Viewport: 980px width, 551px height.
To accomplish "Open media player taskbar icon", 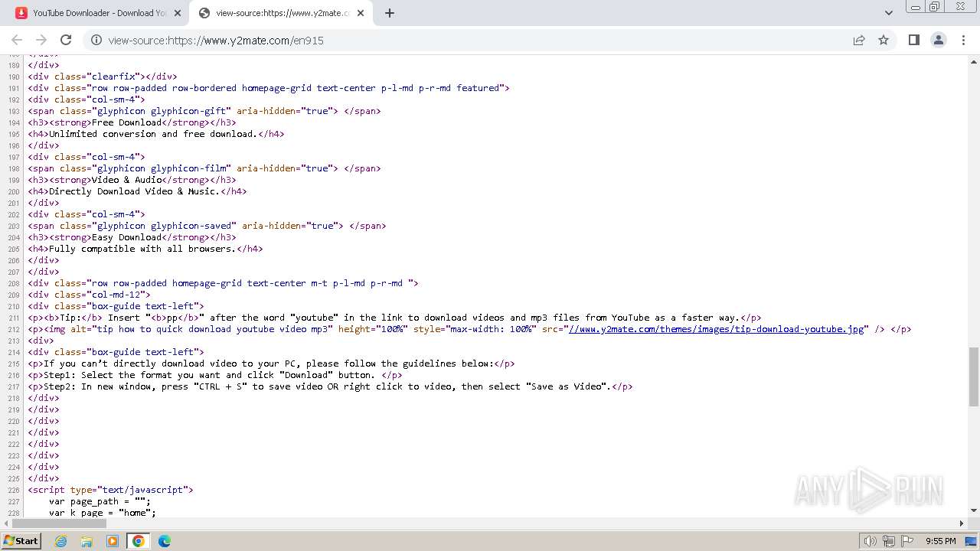I will (113, 541).
